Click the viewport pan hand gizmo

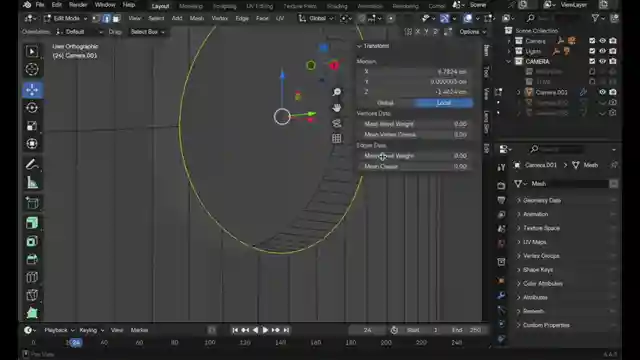click(x=336, y=108)
